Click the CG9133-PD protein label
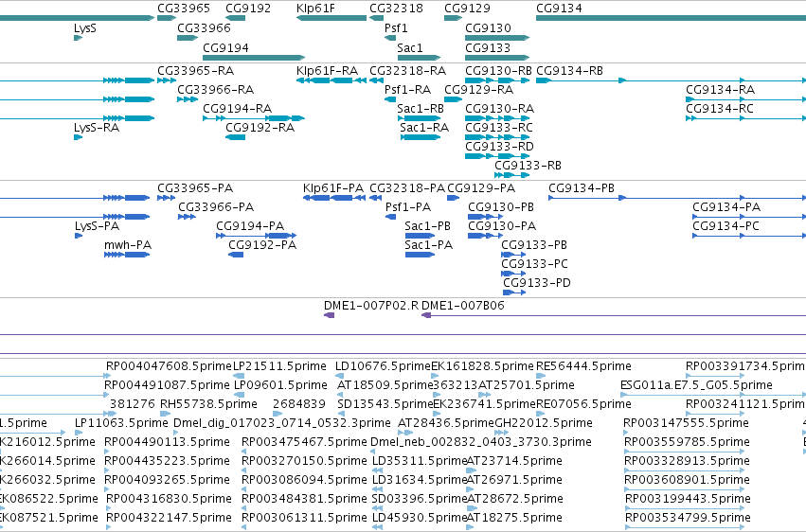The width and height of the screenshot is (806, 532). [537, 283]
